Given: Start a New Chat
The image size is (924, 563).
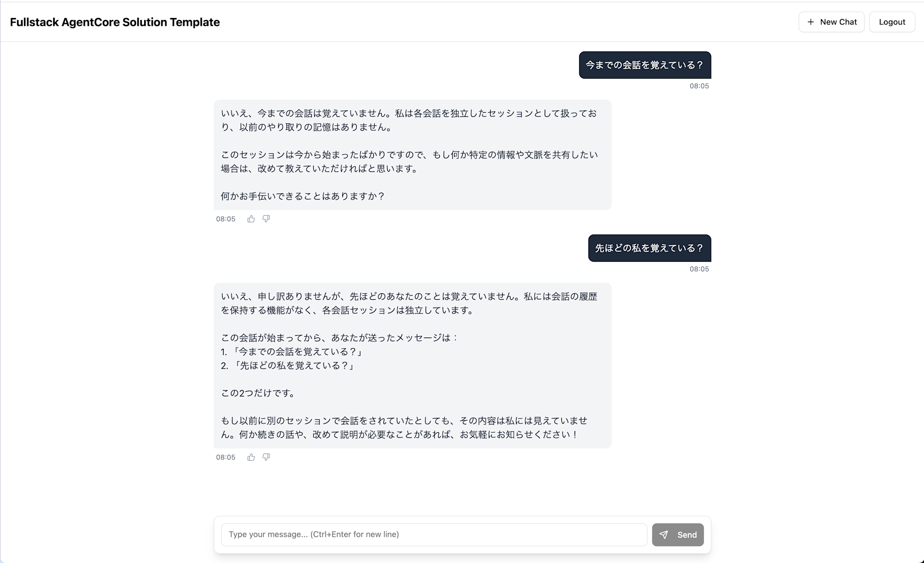Looking at the screenshot, I should (831, 22).
